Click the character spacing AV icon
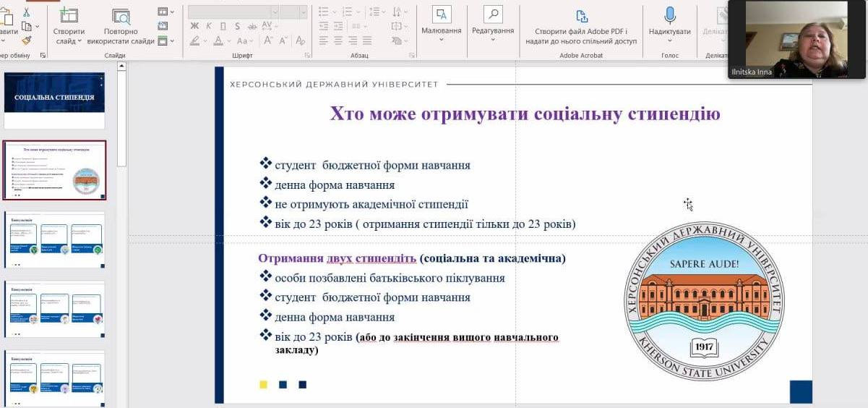 coord(267,26)
